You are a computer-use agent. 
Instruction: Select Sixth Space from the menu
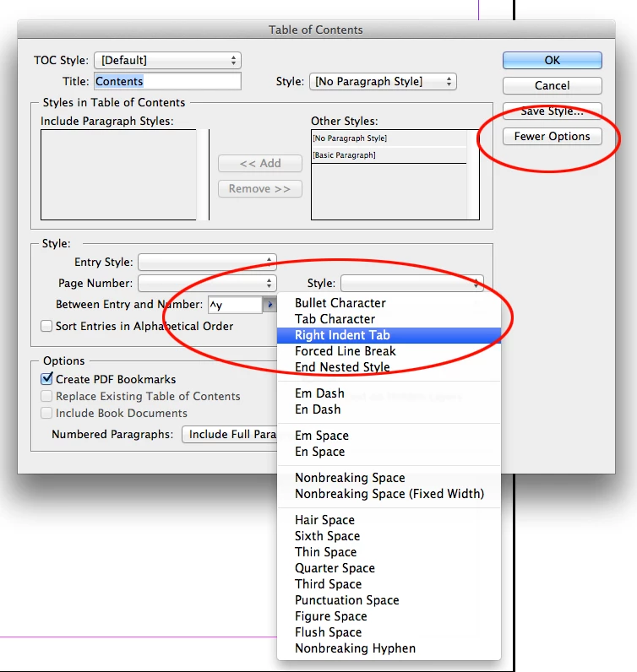389,536
